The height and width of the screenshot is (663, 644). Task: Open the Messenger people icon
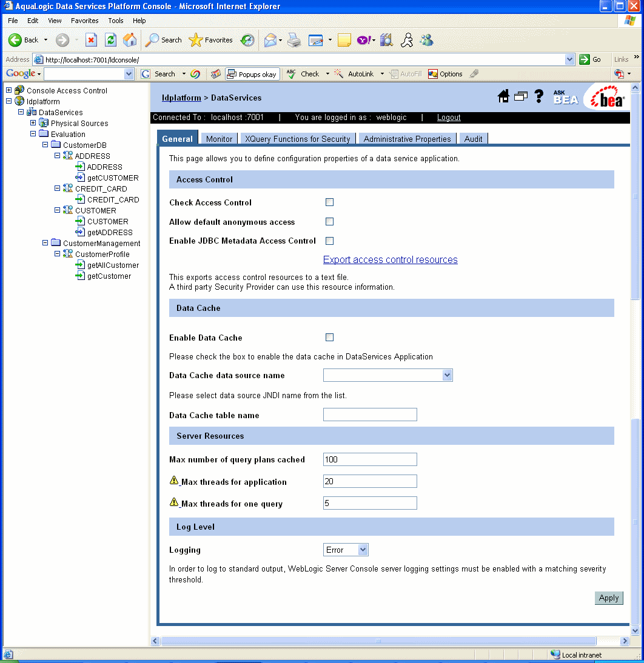click(x=426, y=40)
